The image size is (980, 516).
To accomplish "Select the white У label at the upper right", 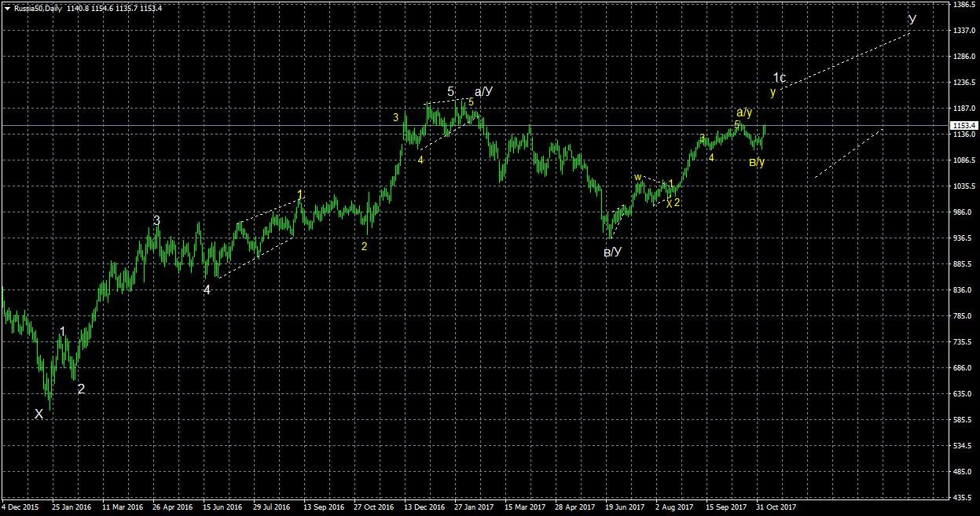I will (912, 18).
